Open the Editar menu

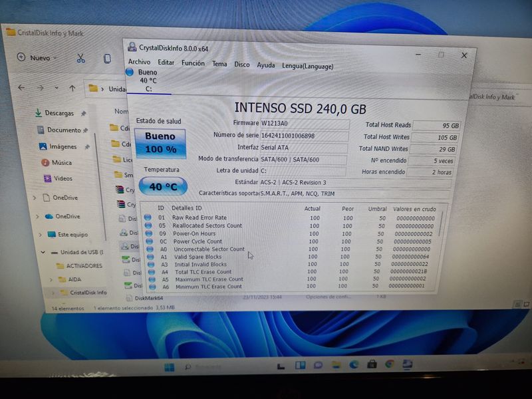point(166,63)
